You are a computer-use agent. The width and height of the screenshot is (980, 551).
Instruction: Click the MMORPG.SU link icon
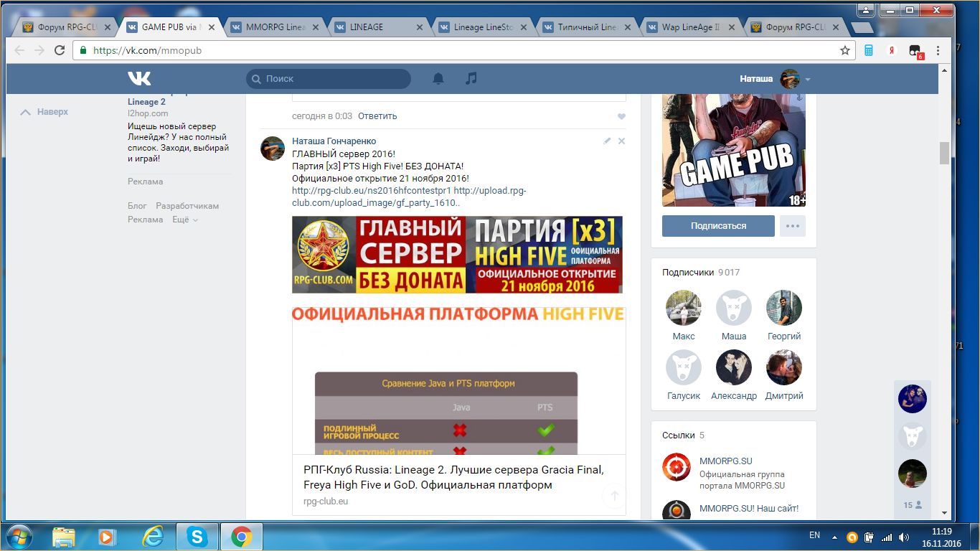click(676, 467)
